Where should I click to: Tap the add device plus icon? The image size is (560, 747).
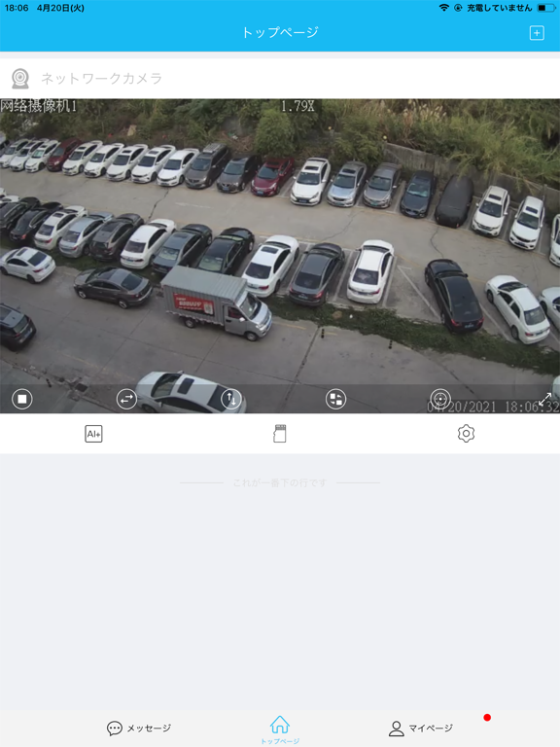537,33
